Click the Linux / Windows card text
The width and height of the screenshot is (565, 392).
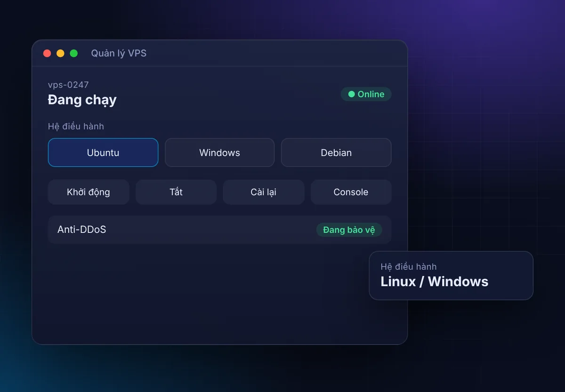435,281
